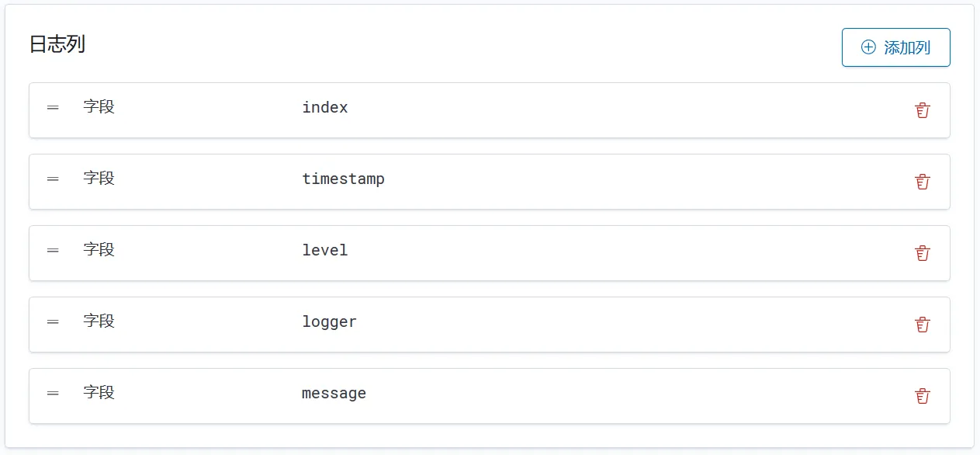Click the 字段 label in the index row

pyautogui.click(x=99, y=106)
